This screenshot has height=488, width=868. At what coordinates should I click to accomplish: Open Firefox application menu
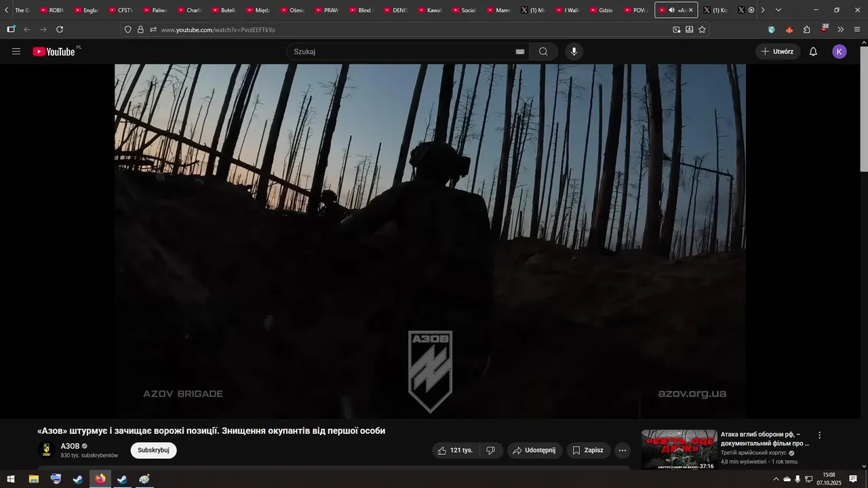[857, 29]
